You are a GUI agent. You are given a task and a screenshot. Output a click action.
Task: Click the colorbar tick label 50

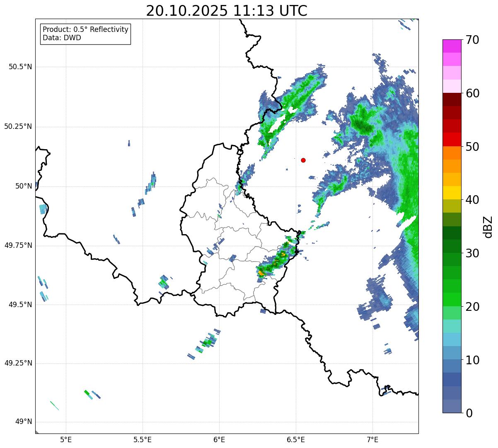[x=472, y=147]
